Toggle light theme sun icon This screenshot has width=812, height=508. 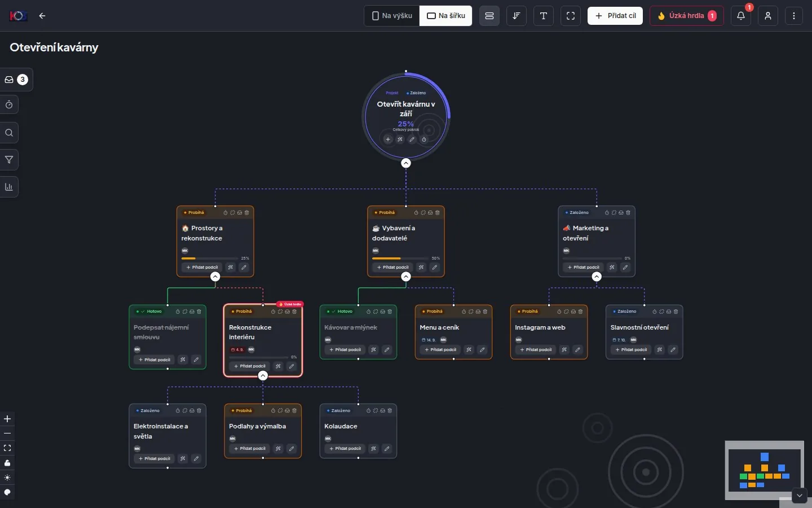(7, 478)
